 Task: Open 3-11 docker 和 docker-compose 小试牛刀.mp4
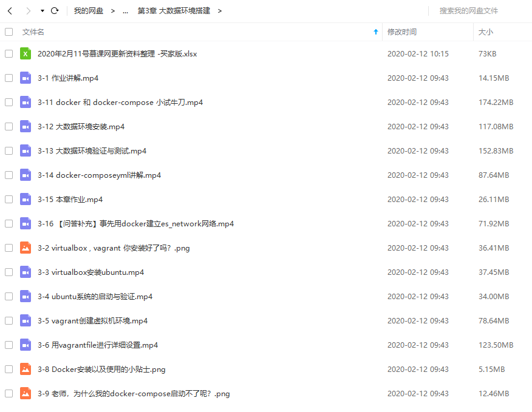(x=120, y=103)
